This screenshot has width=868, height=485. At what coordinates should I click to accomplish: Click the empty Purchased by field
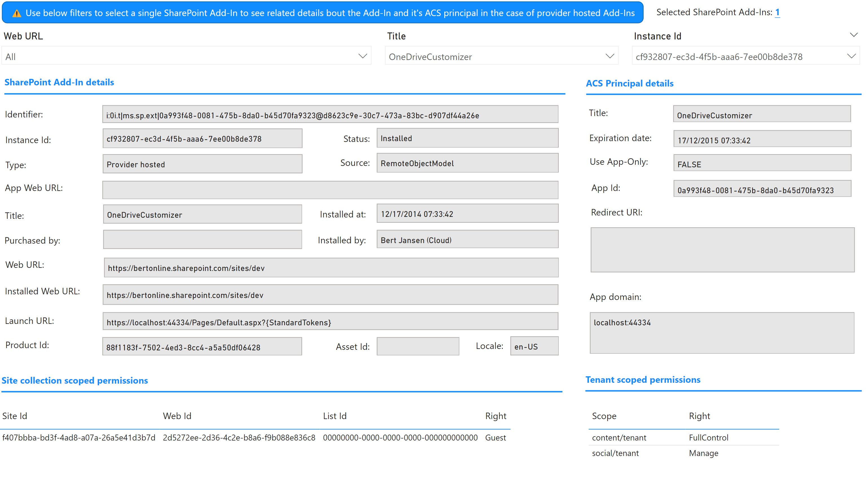tap(202, 240)
